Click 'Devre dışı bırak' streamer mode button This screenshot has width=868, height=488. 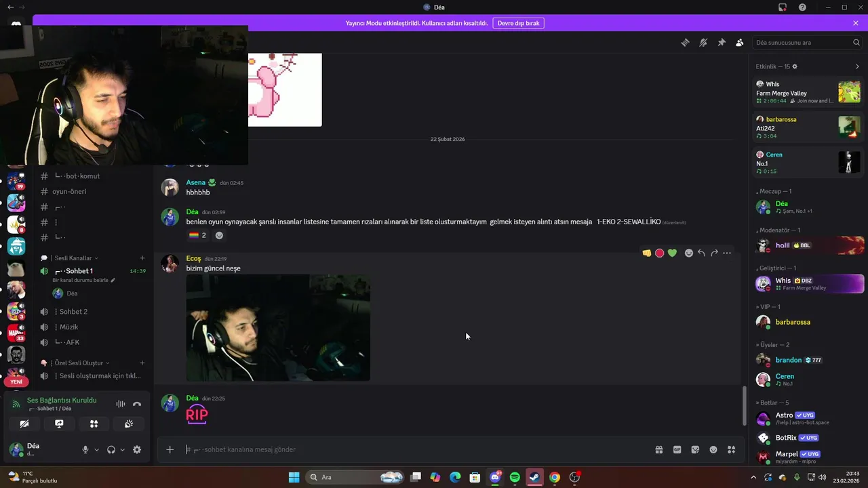(518, 23)
